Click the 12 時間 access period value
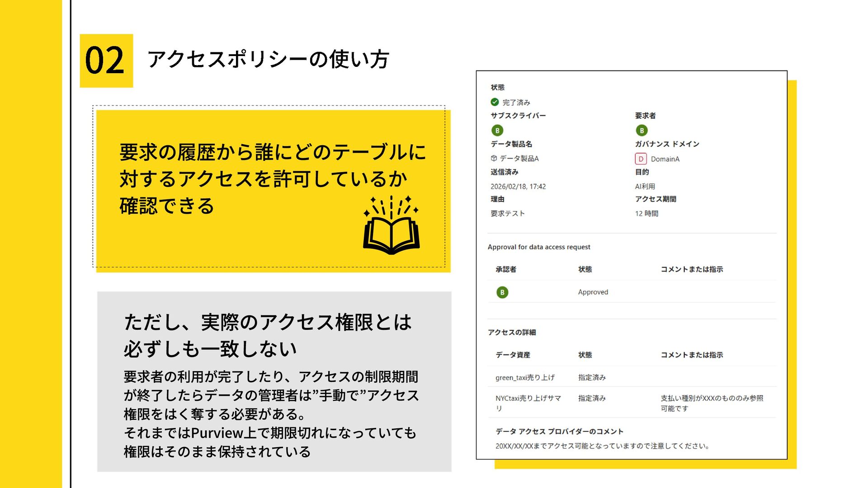The image size is (868, 488). coord(646,214)
